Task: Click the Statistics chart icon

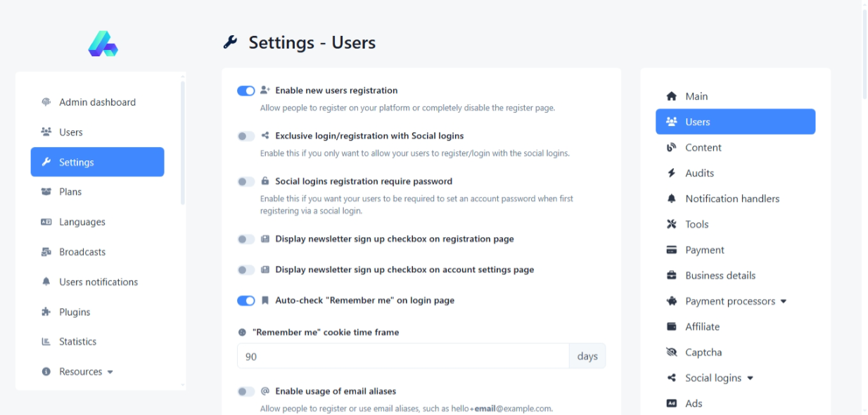Action: [46, 342]
